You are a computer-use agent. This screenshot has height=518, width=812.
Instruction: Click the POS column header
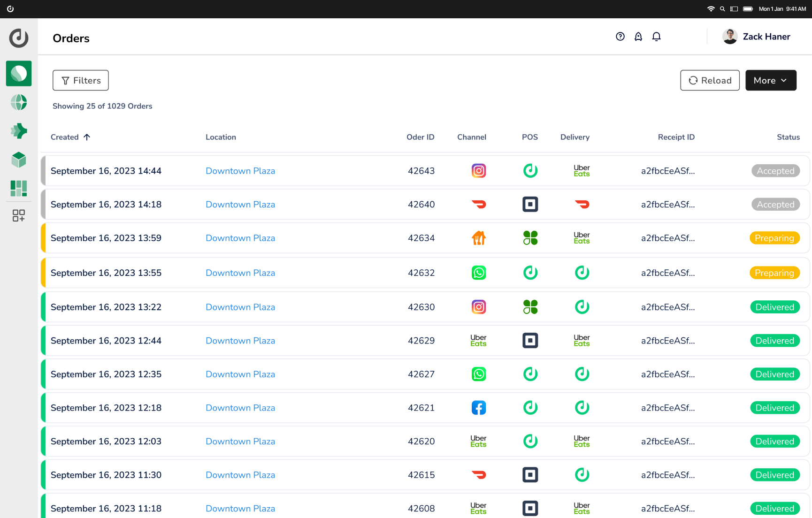[530, 137]
